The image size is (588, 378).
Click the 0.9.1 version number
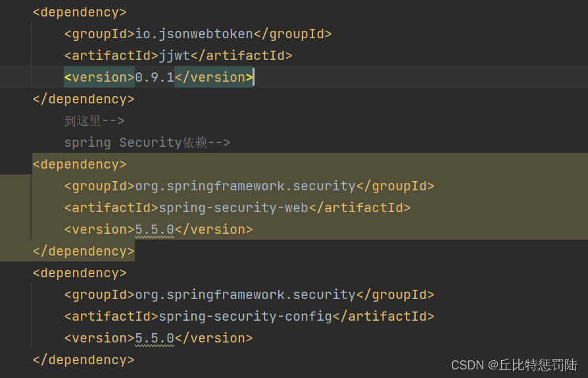[155, 77]
